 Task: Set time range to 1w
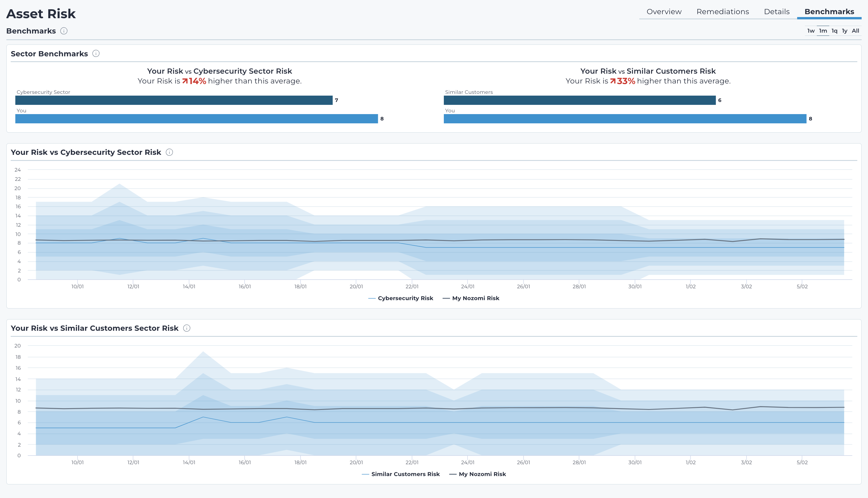click(810, 31)
